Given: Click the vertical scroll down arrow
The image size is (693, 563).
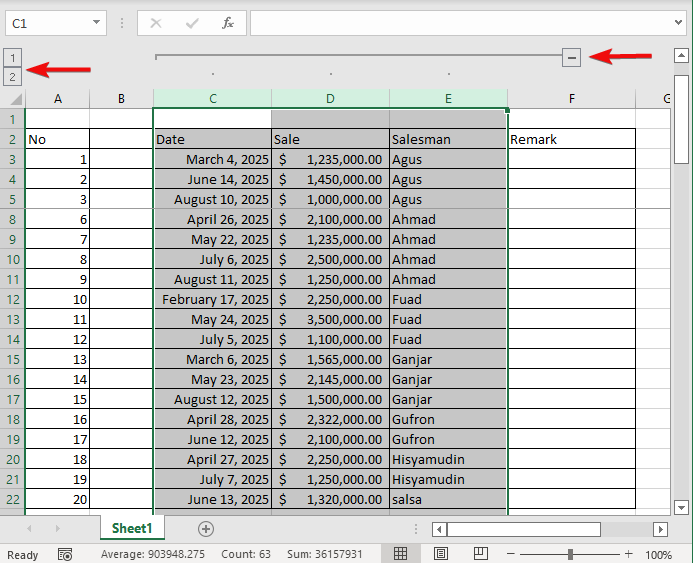Looking at the screenshot, I should [x=681, y=507].
